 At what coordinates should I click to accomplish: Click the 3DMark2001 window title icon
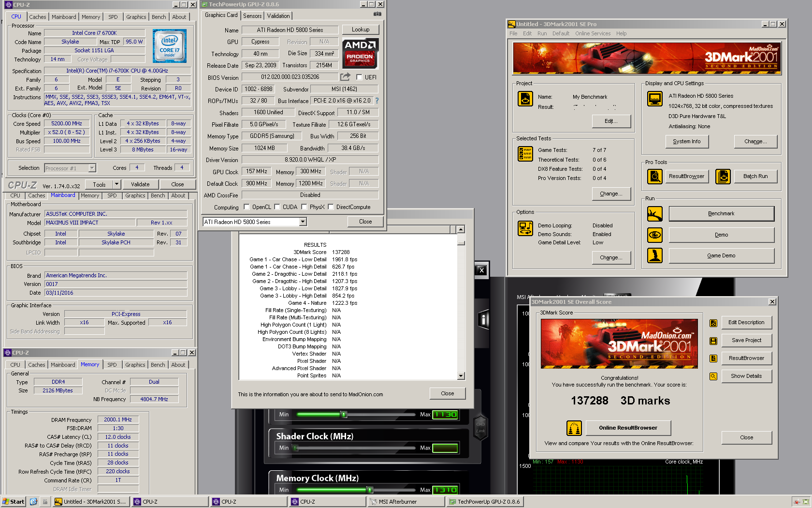pos(511,24)
